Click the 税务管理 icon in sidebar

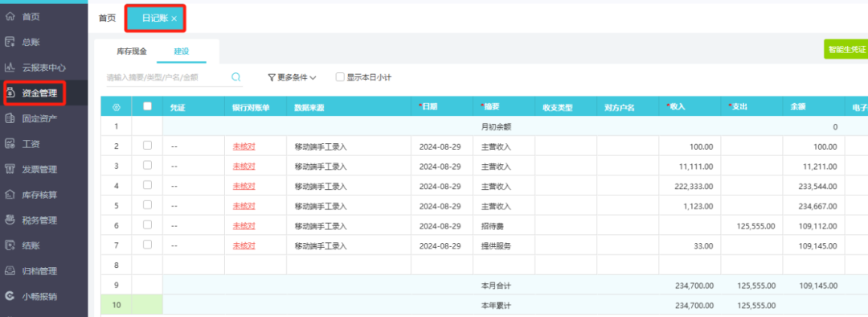pyautogui.click(x=10, y=220)
